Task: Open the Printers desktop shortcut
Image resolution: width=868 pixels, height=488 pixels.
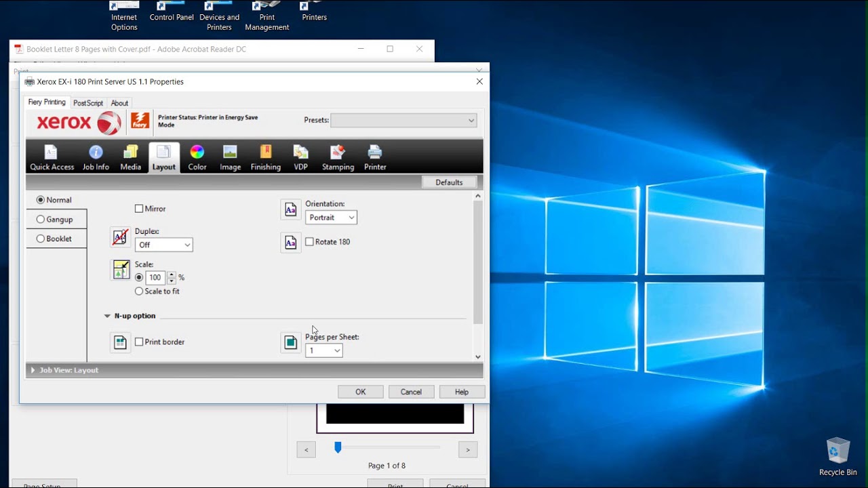Action: coord(314,12)
